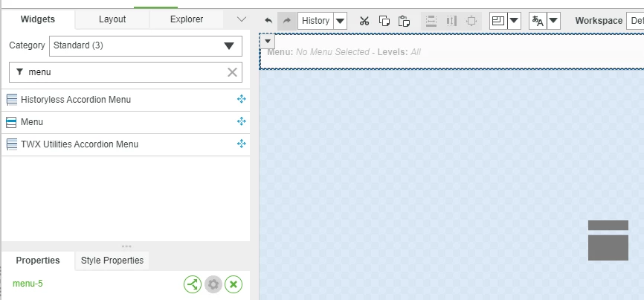Viewport: 644px width, 300px height.
Task: Click the gray gear configure icon
Action: click(x=213, y=284)
